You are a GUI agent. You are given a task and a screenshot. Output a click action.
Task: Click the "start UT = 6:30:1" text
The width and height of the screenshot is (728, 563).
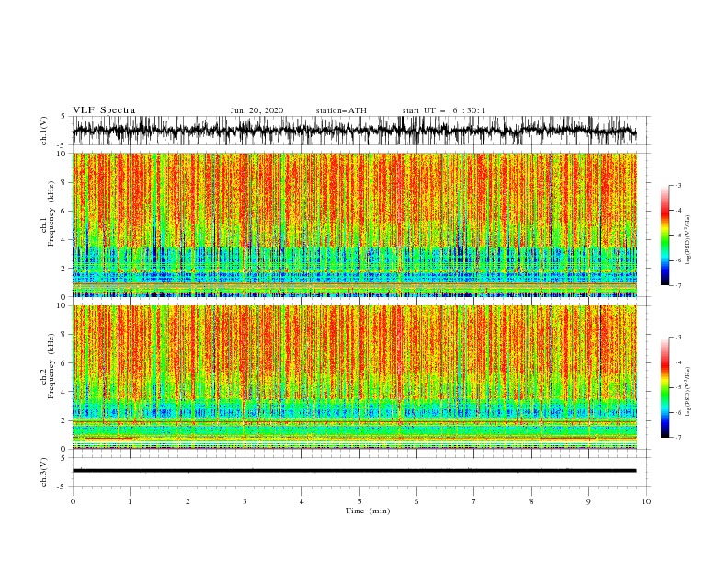click(x=444, y=110)
